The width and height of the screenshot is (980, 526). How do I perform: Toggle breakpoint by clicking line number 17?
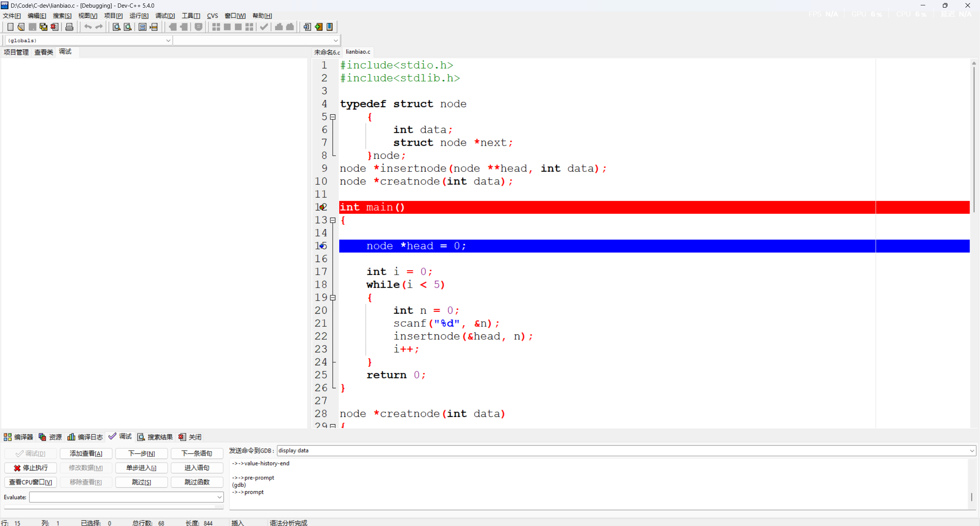pos(321,272)
